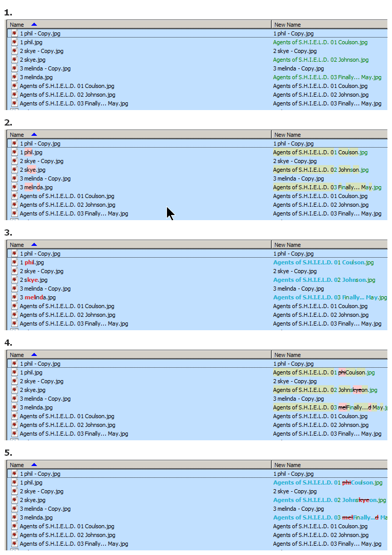
Task: Click the file icon of '3 melinda.jpg' in panel 1
Action: (x=14, y=77)
